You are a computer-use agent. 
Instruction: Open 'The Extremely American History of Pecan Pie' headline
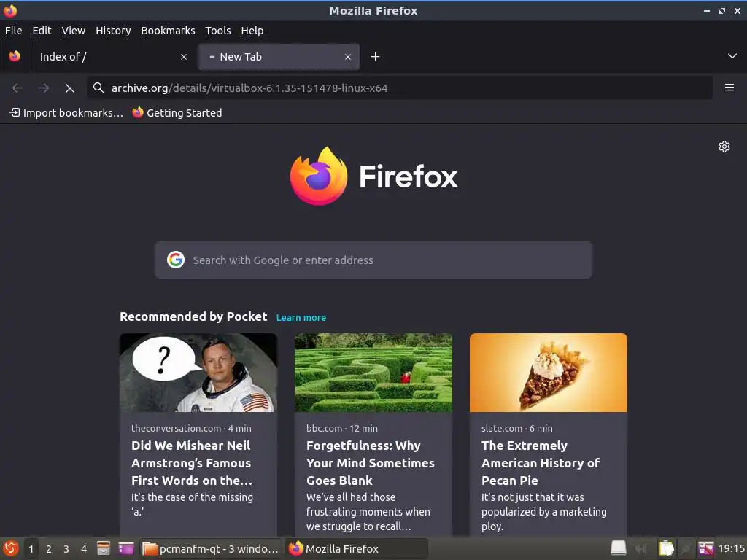pyautogui.click(x=541, y=463)
